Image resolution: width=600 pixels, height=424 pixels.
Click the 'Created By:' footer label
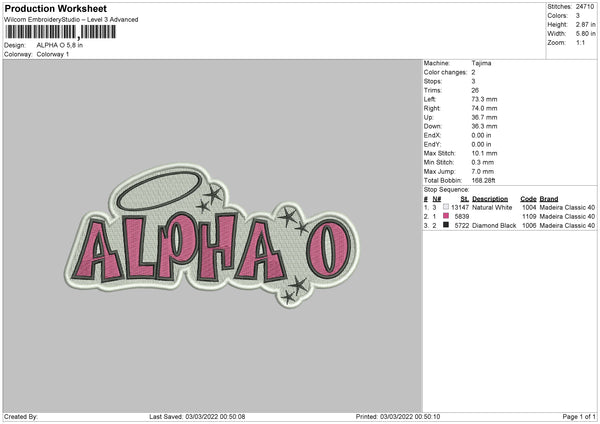pyautogui.click(x=21, y=416)
